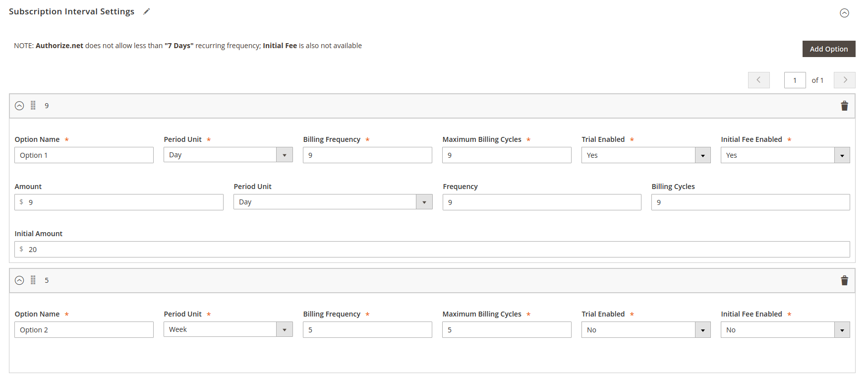Collapse the Subscription Interval Settings section
The width and height of the screenshot is (868, 384).
point(844,13)
